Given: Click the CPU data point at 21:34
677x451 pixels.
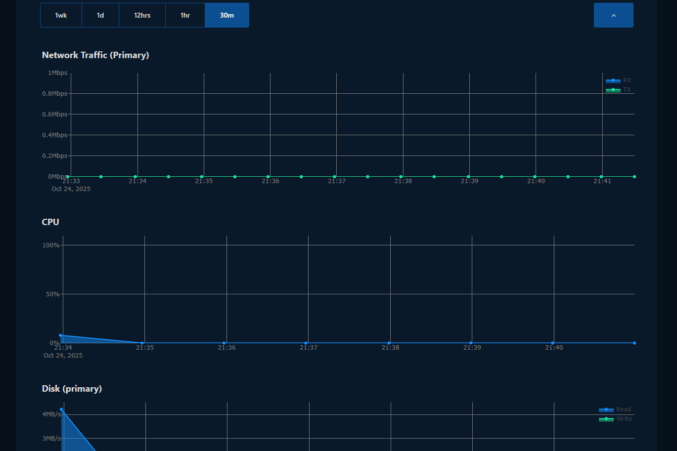Looking at the screenshot, I should click(61, 336).
